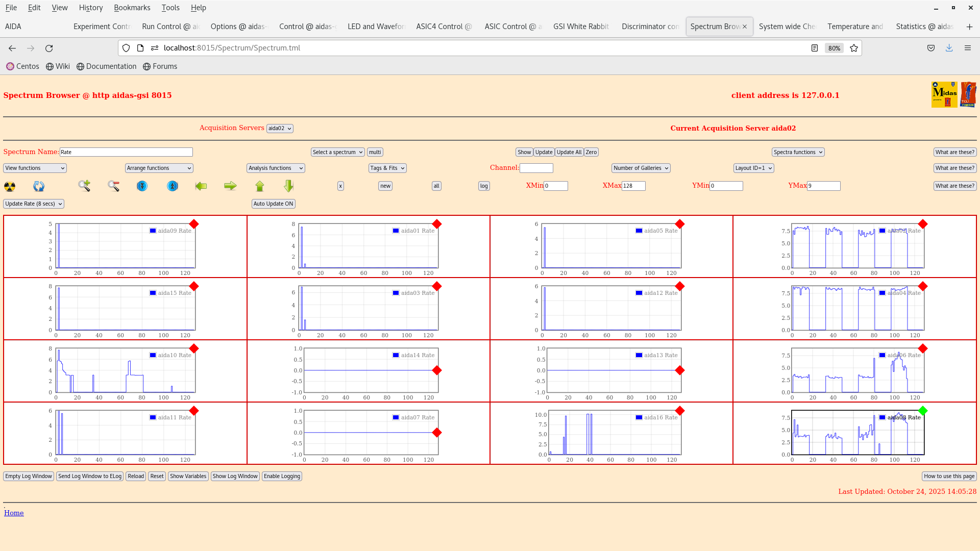Click the radiation Zero spectra icon

pos(9,186)
